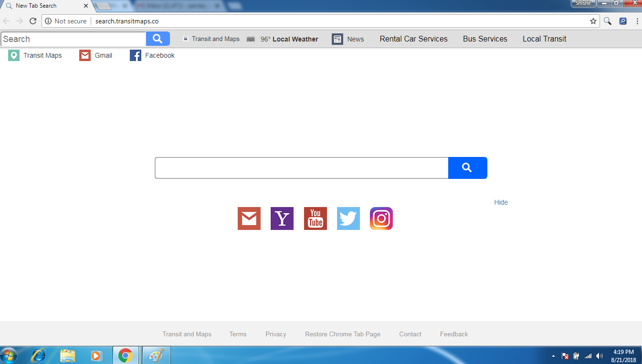Show hidden system tray icons
This screenshot has width=642, height=364.
point(553,355)
